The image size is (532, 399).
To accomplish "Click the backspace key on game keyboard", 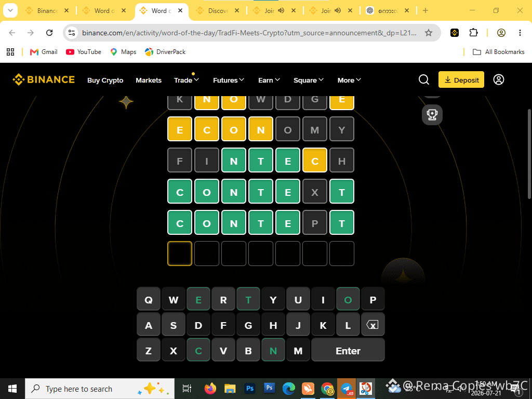I will [x=373, y=325].
